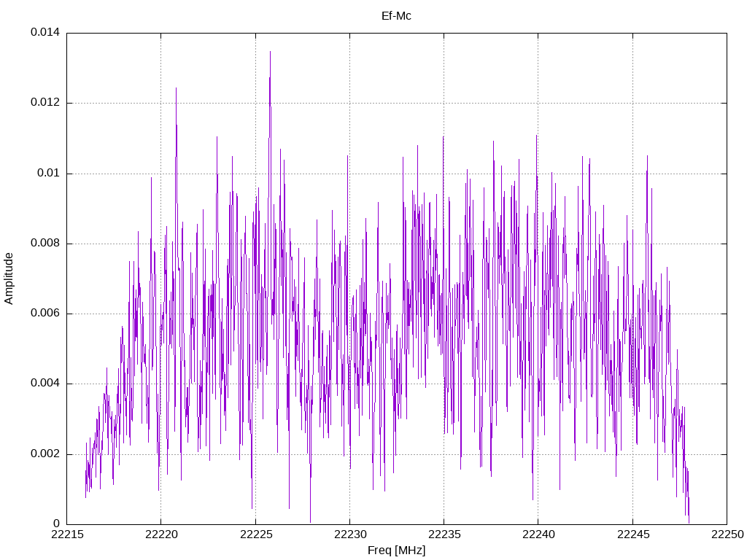Click the Freq [MHz] x-axis label
Screen dimensions: 747x560
tap(396, 550)
